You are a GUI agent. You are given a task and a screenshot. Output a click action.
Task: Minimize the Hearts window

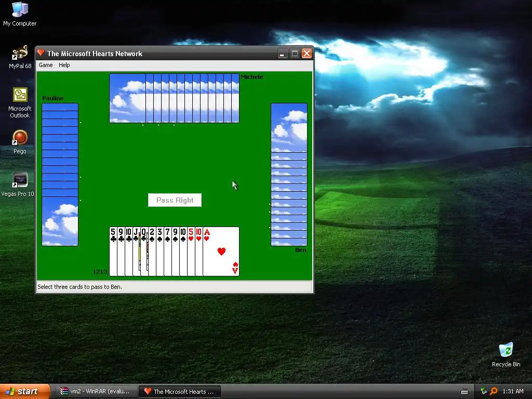[282, 54]
